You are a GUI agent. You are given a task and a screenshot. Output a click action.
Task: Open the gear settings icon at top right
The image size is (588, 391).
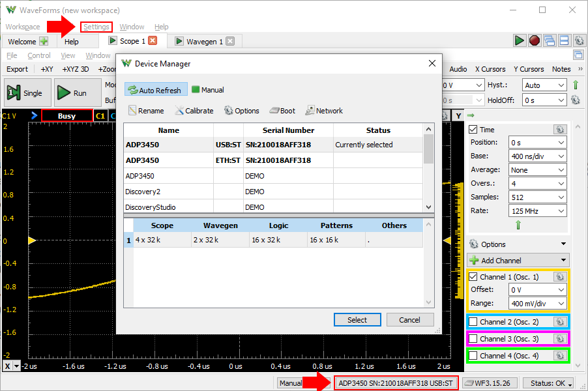tap(579, 40)
